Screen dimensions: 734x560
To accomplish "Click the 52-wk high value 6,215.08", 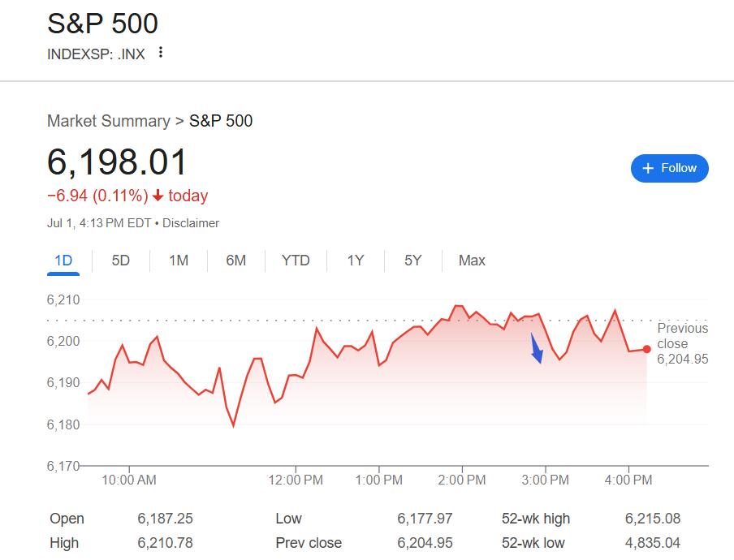I will coord(652,519).
